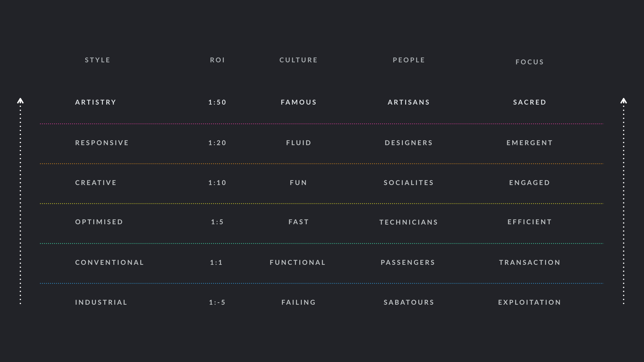644x362 pixels.
Task: Click the STYLE column header
Action: click(97, 60)
